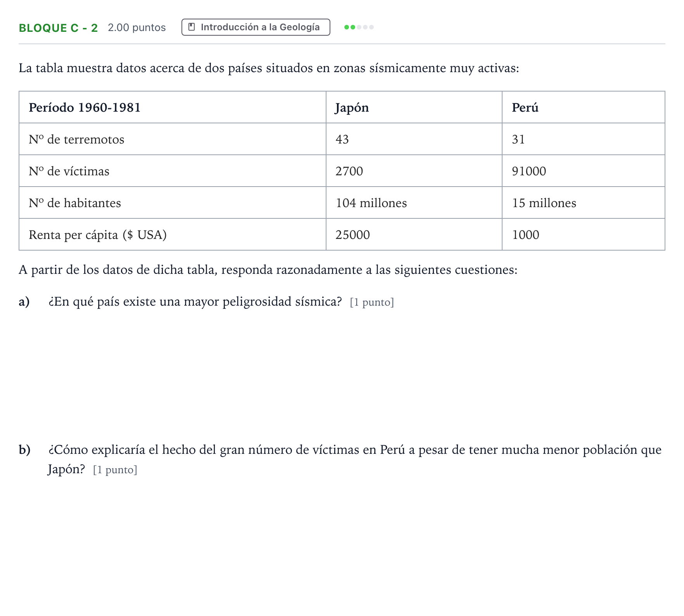The image size is (684, 616).
Task: Click the sentence 'A partir de los datos de dicha tabla'
Action: tap(268, 270)
